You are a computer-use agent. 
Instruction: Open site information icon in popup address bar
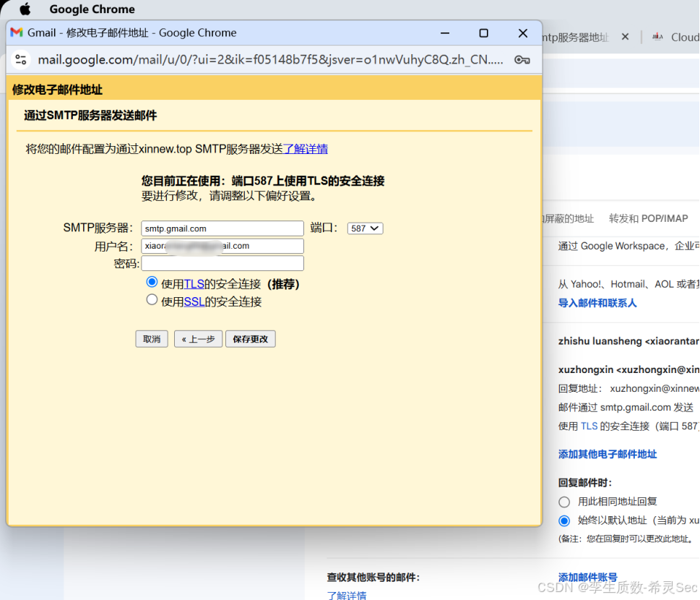pos(21,59)
